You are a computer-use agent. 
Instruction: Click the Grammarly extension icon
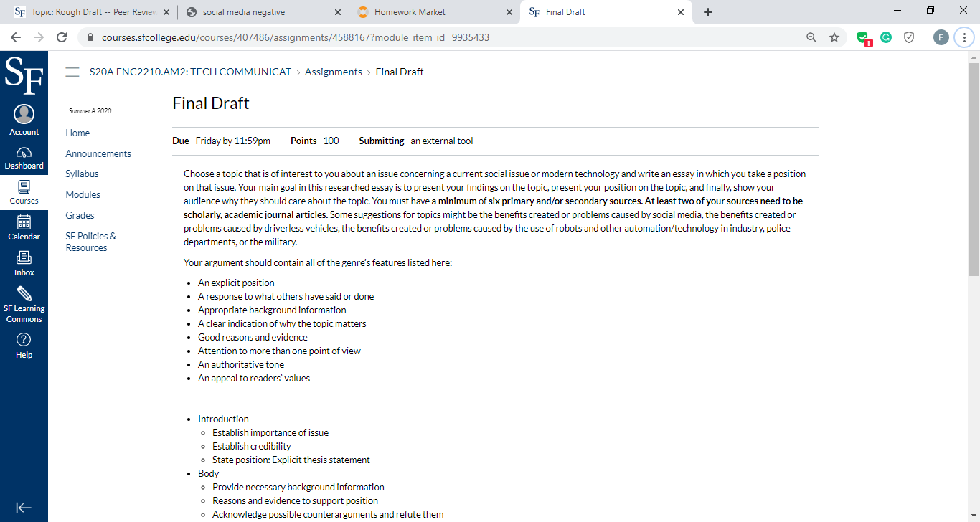[886, 37]
